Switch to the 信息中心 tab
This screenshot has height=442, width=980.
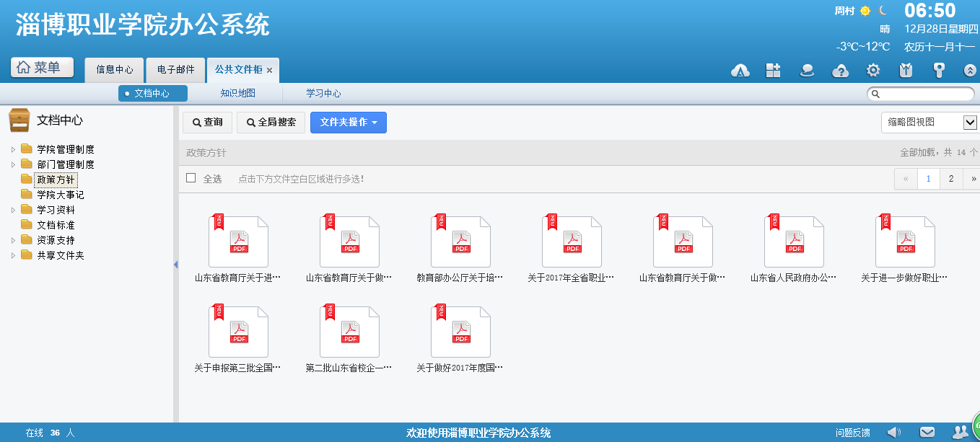pos(115,70)
